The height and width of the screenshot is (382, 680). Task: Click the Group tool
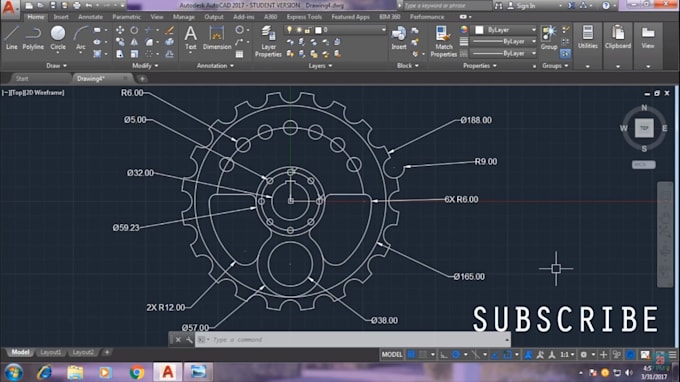point(549,38)
